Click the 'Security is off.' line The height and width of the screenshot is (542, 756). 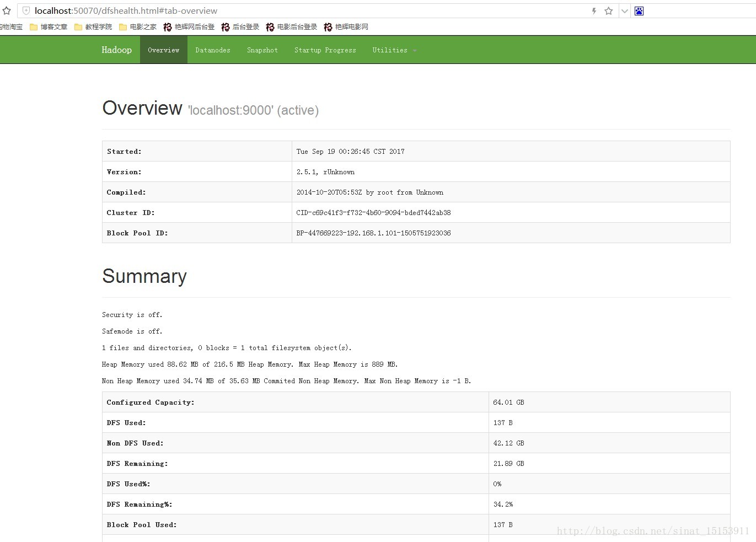tap(132, 315)
